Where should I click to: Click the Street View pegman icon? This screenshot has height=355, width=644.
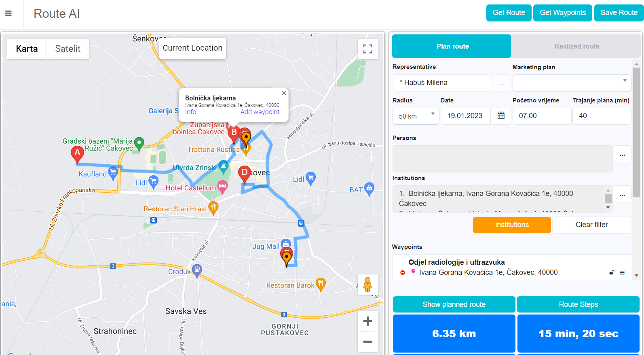[x=367, y=285]
